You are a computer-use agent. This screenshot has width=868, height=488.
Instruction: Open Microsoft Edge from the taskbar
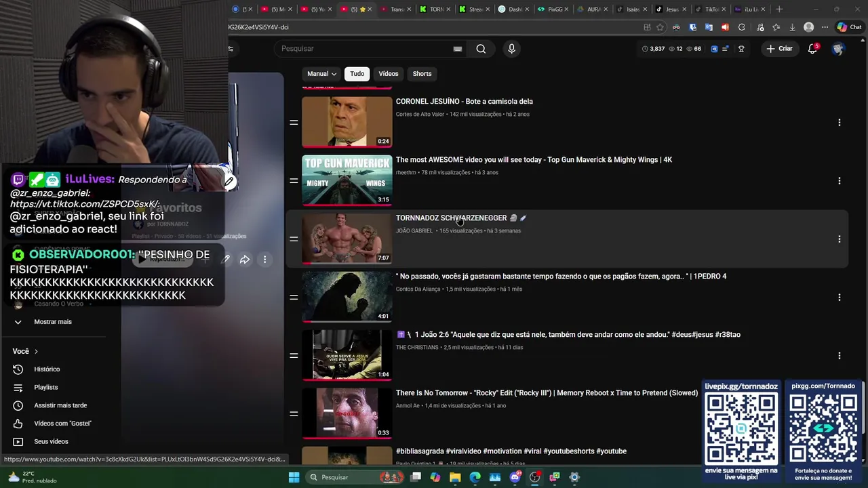[x=475, y=477]
